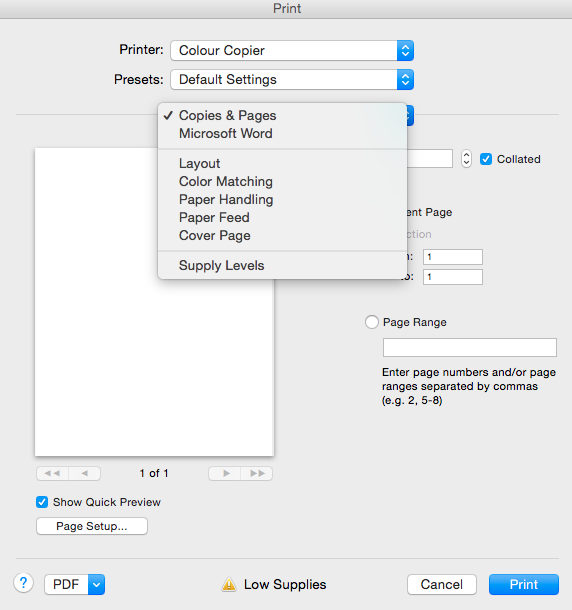Viewport: 572px width, 610px height.
Task: Go to previous page in preview
Action: click(84, 473)
